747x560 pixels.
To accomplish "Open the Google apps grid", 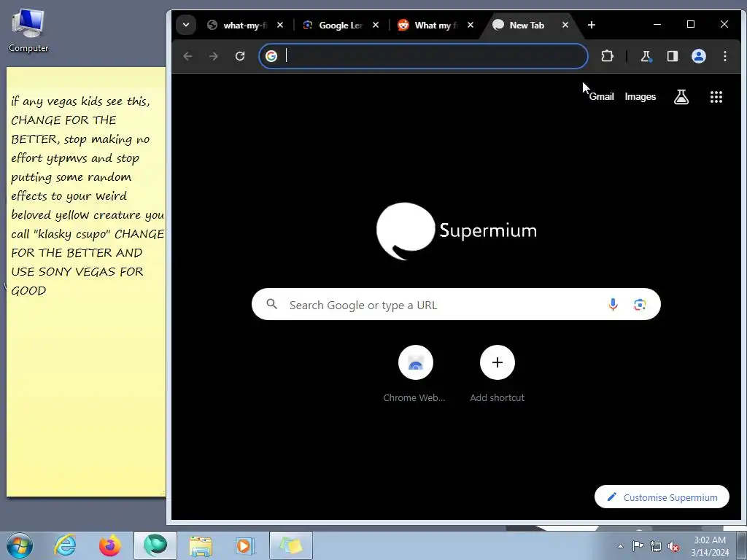I will click(x=716, y=97).
